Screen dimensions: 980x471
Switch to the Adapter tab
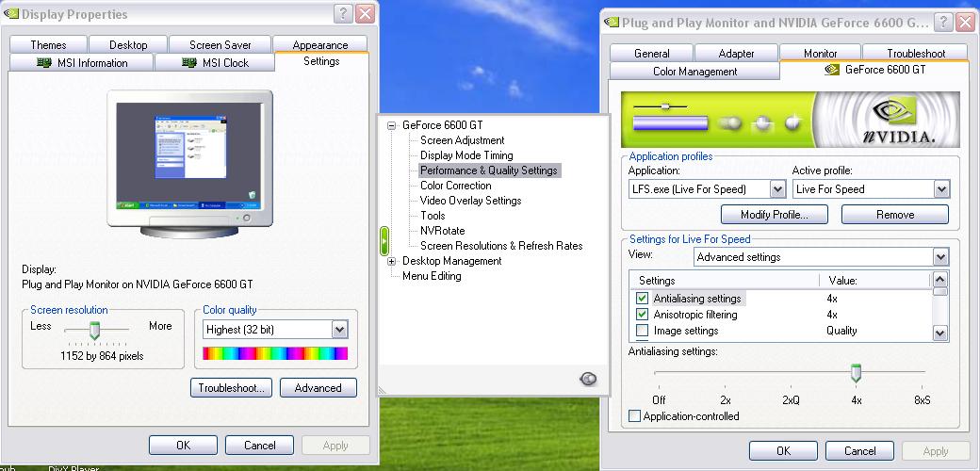(736, 54)
